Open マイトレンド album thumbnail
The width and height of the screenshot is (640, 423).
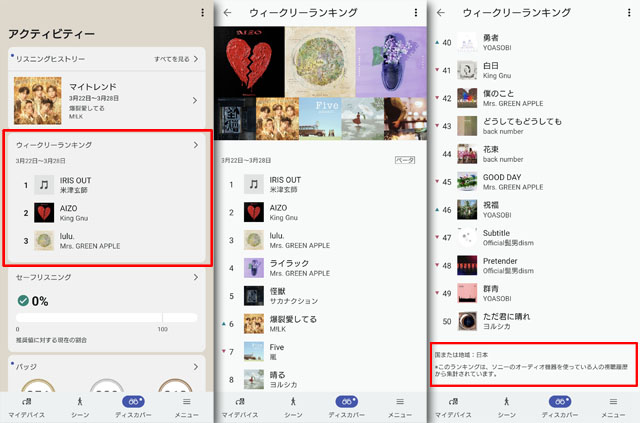pos(38,101)
